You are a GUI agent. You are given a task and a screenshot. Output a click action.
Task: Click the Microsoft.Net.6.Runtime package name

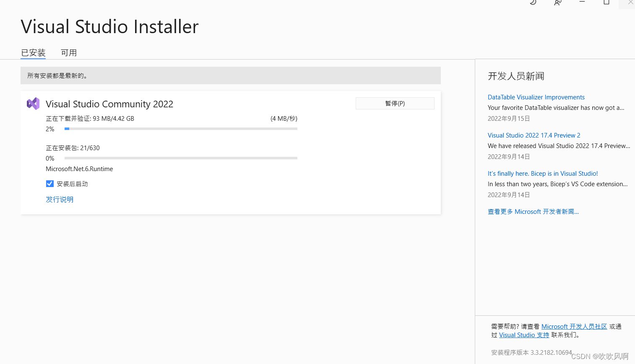(x=79, y=169)
